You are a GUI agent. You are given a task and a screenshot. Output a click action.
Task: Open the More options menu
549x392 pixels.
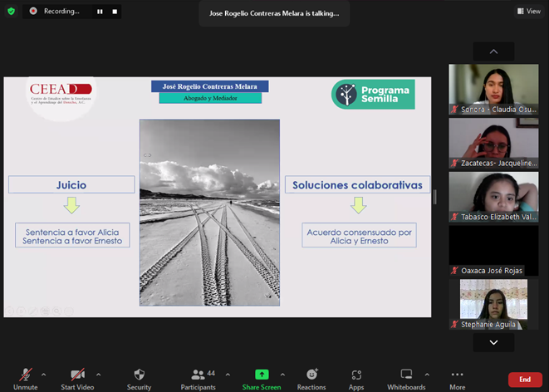[x=458, y=380]
